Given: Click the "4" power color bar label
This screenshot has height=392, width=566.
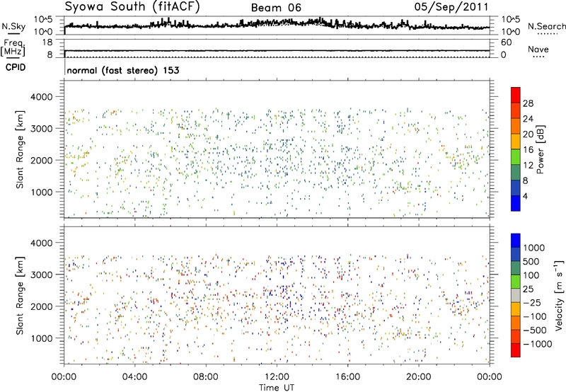Looking at the screenshot, I should (x=525, y=197).
